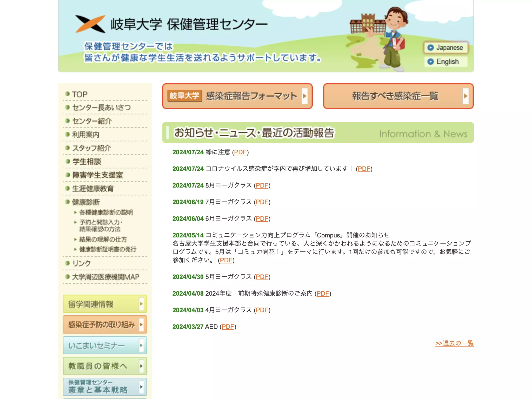Open 大学周辺医療機関MAP menu item
Screen dimensions: 532x399
[x=105, y=277]
